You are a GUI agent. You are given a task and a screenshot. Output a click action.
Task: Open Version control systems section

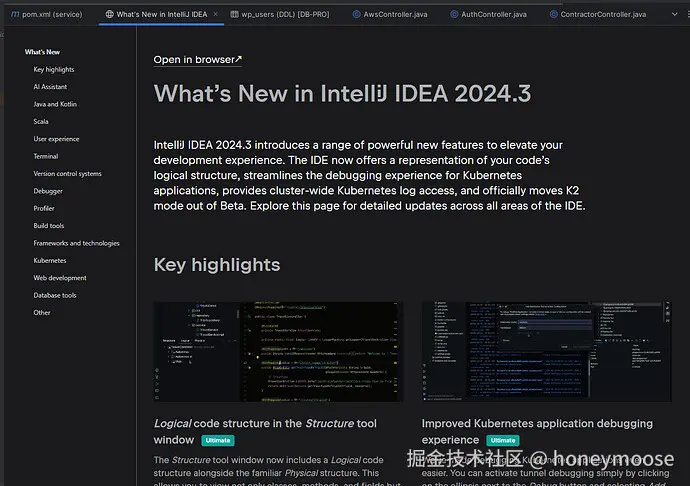pos(67,173)
